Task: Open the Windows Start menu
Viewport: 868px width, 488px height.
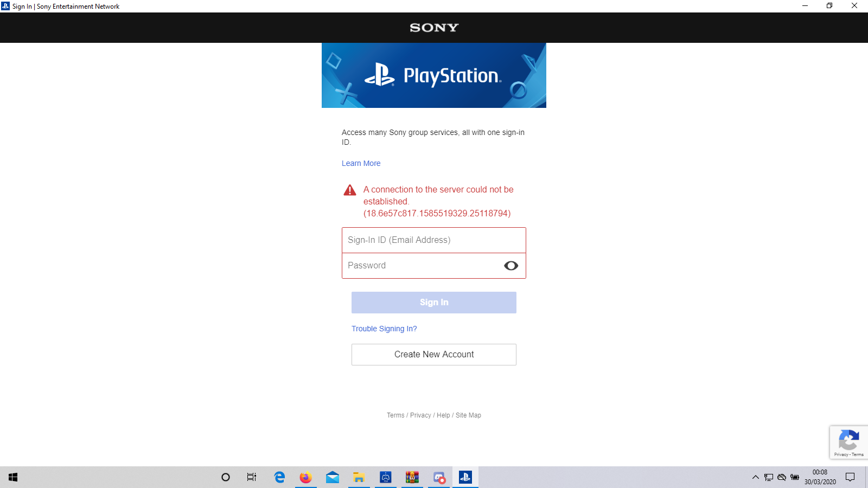Action: click(13, 477)
